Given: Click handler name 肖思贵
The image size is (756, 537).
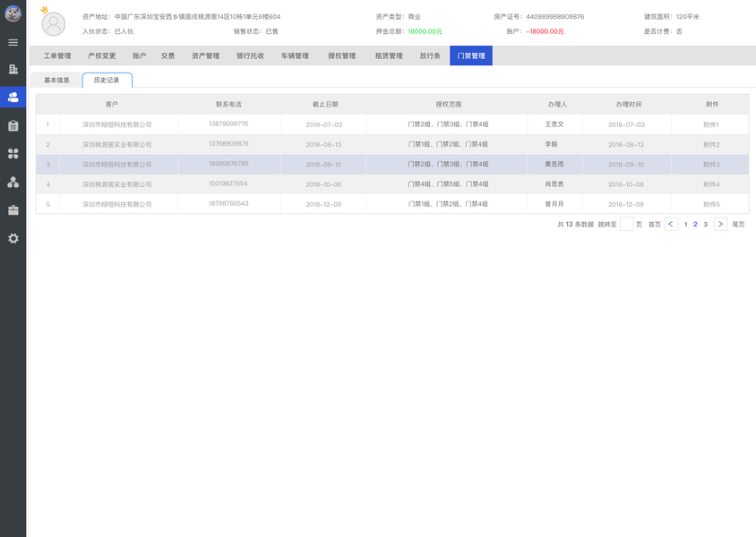Looking at the screenshot, I should [554, 184].
